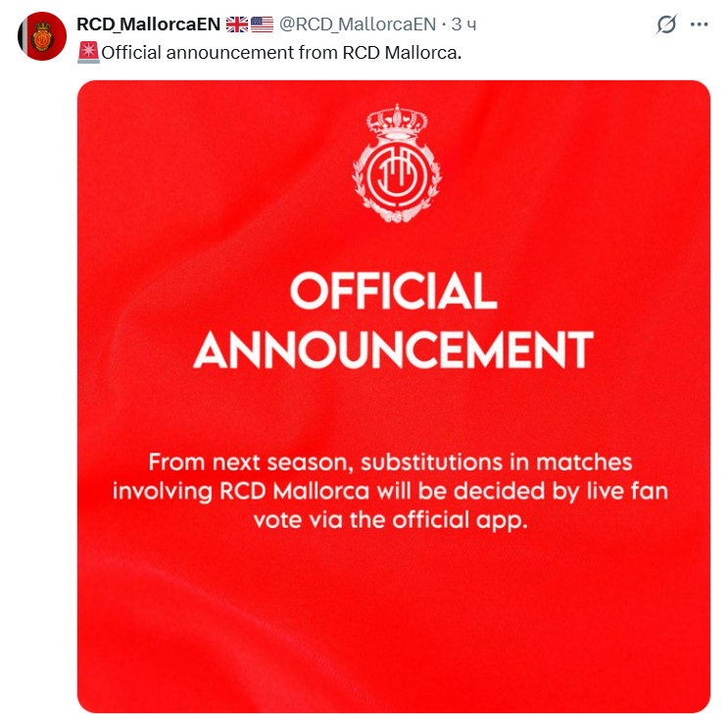Image resolution: width=728 pixels, height=719 pixels.
Task: Click the word "OFFICIAL" in the image headline
Action: (x=393, y=293)
